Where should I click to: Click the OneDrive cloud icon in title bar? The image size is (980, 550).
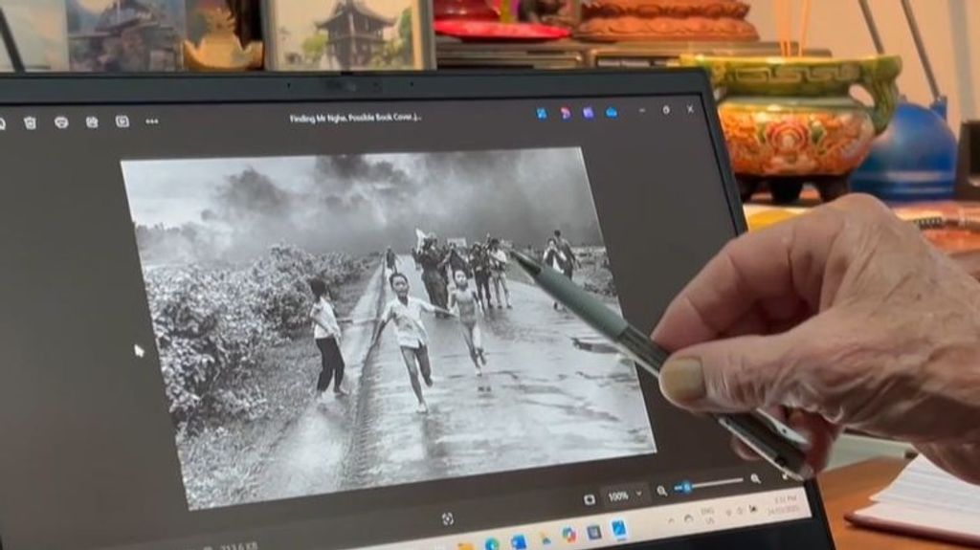point(612,113)
